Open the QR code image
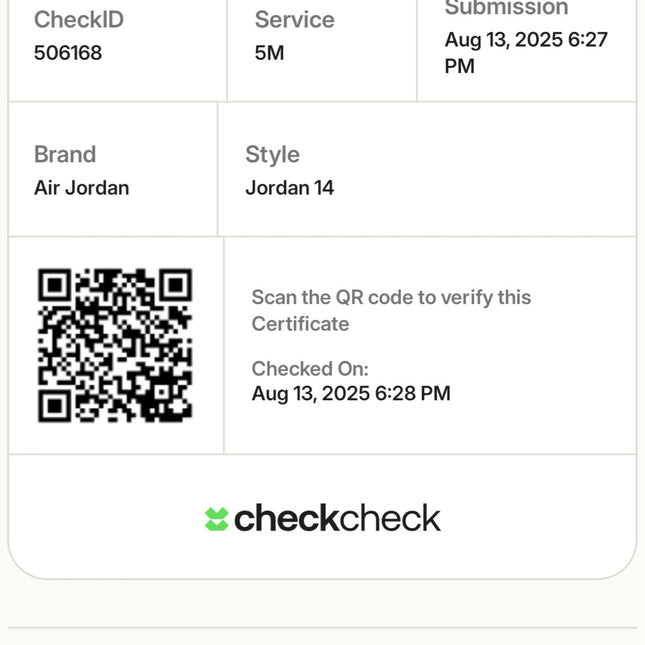This screenshot has width=645, height=645. click(115, 345)
